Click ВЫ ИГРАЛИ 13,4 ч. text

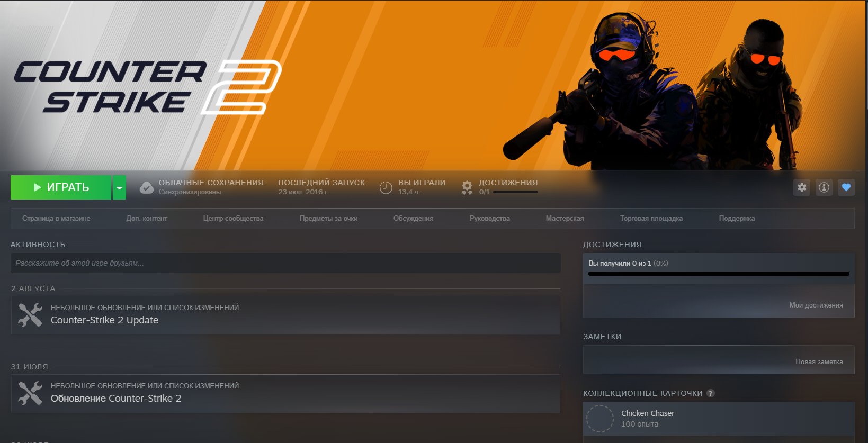409,192
